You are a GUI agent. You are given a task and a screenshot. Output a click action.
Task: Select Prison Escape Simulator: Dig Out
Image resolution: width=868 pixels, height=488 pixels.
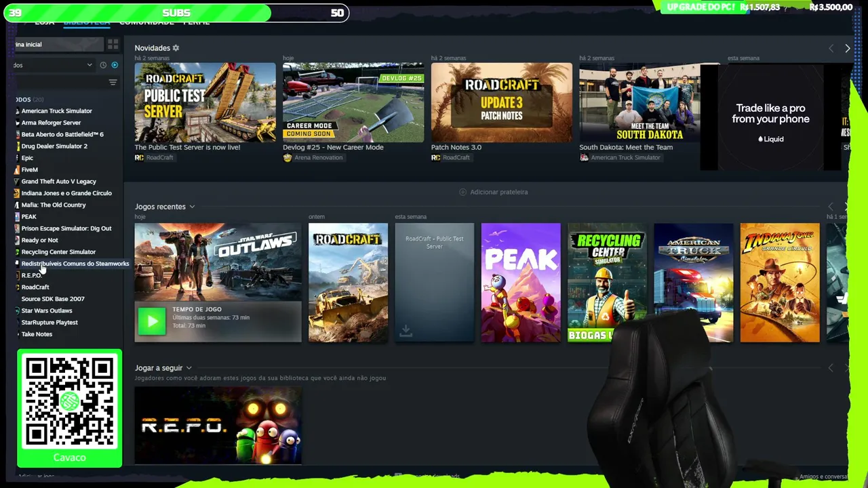tap(66, 228)
